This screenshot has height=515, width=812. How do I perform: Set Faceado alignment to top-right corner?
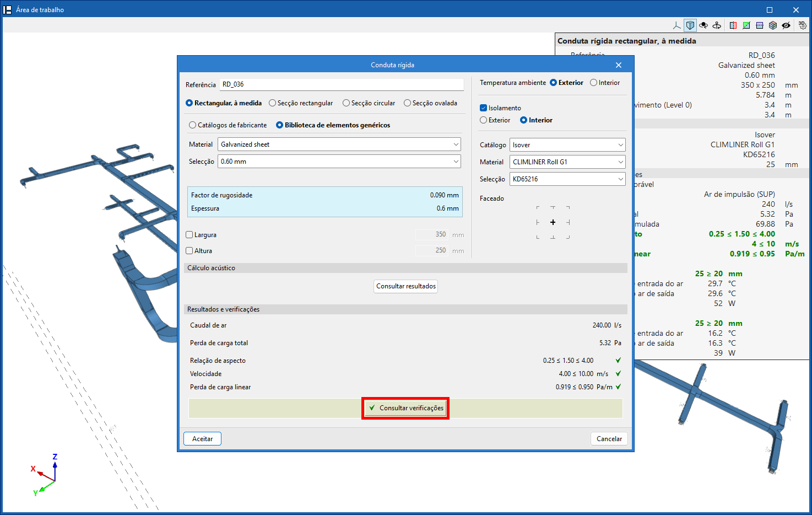tap(568, 208)
